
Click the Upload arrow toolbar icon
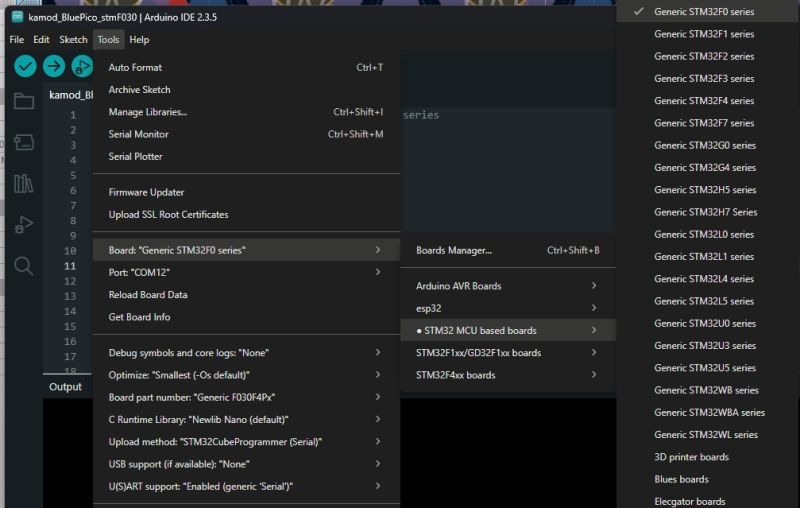tap(54, 66)
